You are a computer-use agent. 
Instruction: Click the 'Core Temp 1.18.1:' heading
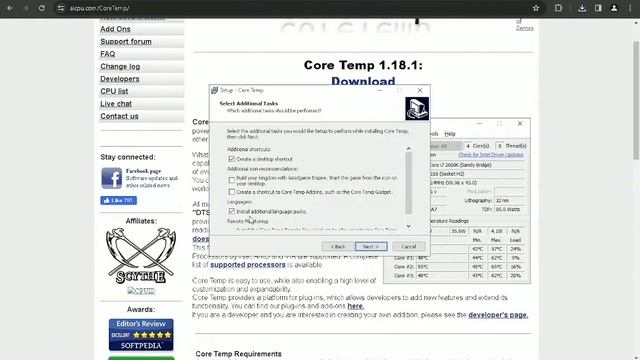[x=363, y=65]
